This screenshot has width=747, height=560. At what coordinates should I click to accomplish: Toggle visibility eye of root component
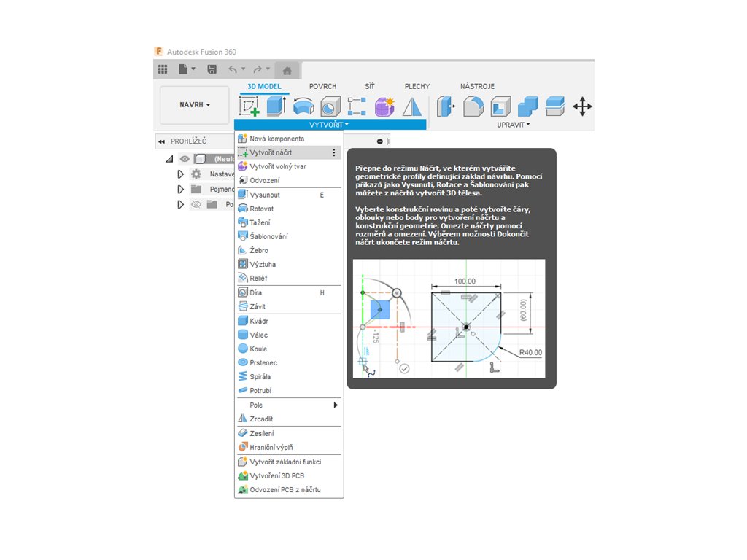click(x=185, y=159)
